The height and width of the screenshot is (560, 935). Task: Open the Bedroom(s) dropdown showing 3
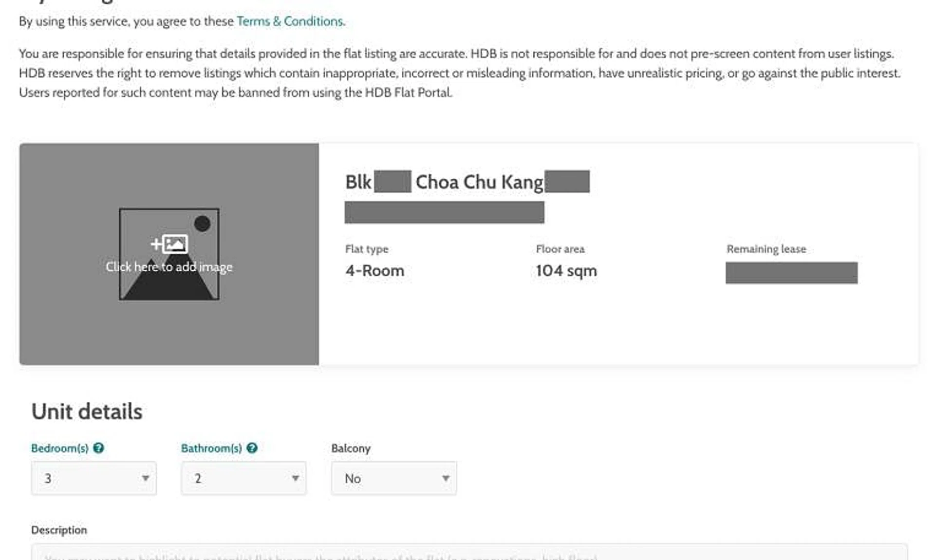[88, 478]
